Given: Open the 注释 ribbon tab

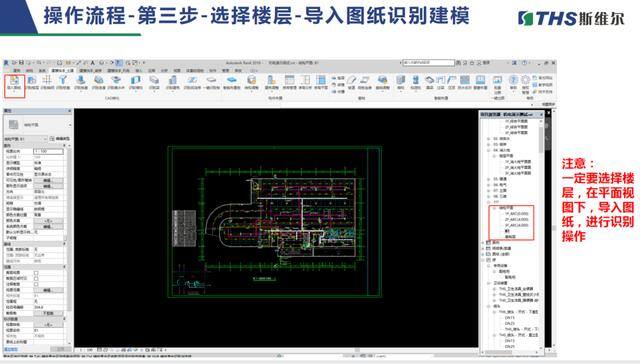Looking at the screenshot, I should coord(152,71).
